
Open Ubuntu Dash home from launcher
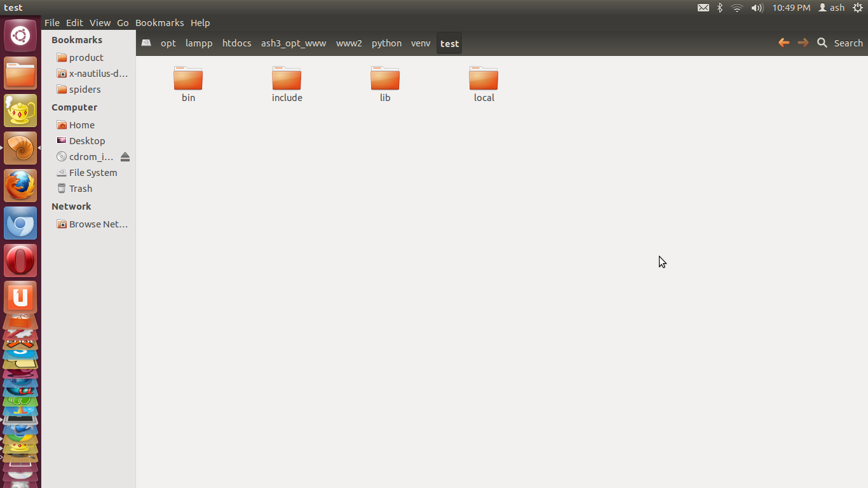click(20, 36)
